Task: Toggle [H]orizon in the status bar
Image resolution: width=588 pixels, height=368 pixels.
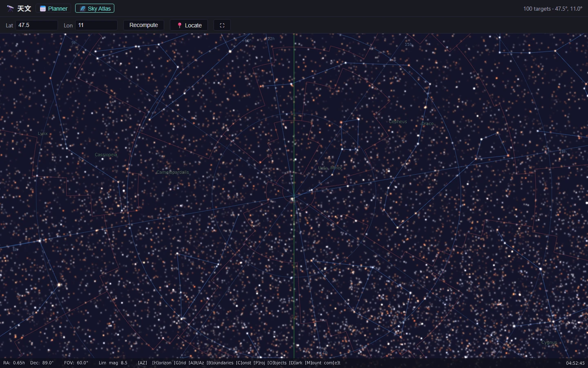Action: (x=162, y=363)
